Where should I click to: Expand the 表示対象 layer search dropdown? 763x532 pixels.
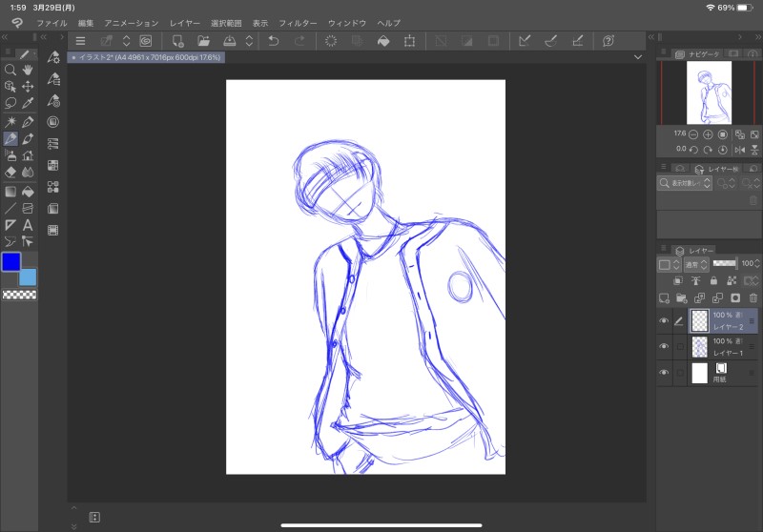(687, 182)
